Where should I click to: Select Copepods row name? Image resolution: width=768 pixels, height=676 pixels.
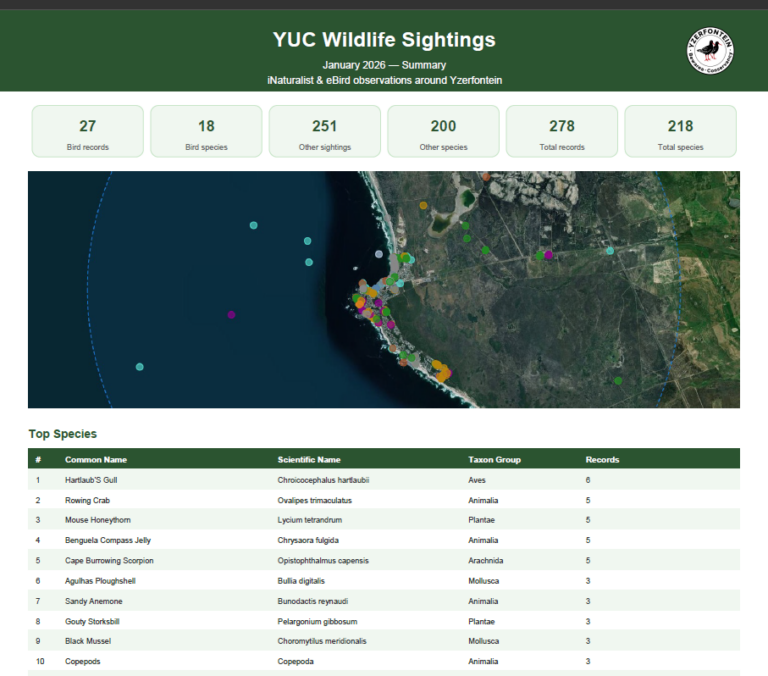[x=82, y=661]
